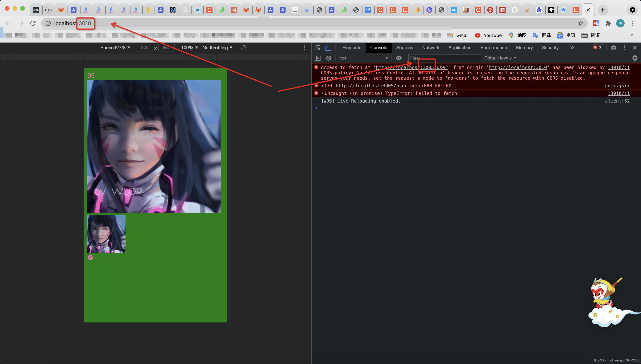
Task: Clear the console output
Action: point(329,58)
